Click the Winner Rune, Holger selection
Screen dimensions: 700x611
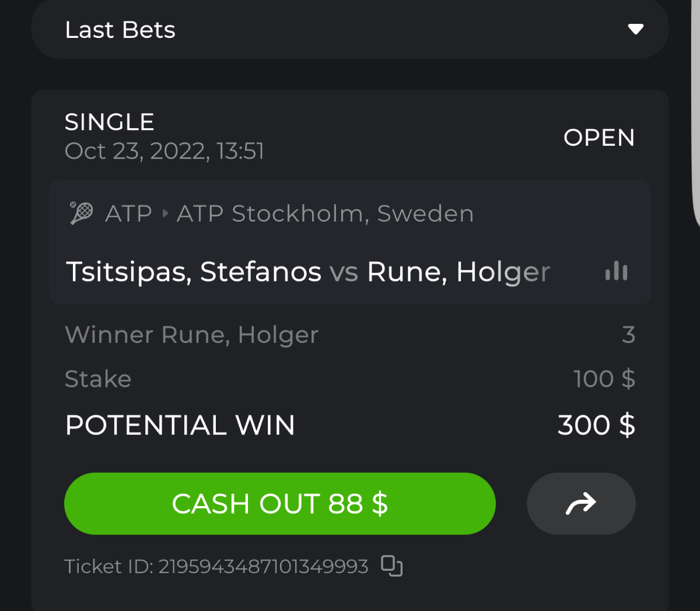191,335
